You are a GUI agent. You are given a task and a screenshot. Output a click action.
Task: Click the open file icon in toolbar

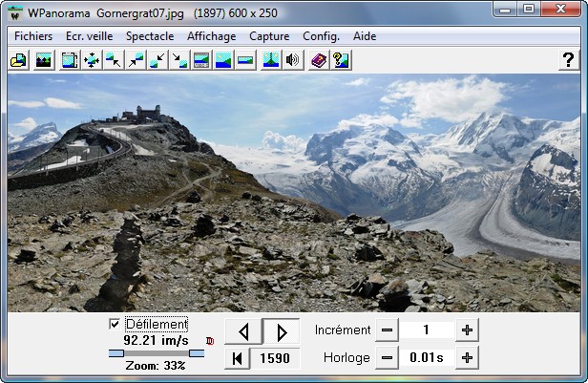[x=17, y=60]
